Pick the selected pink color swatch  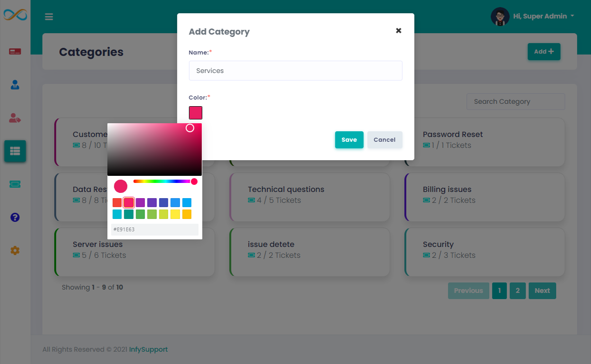click(128, 203)
